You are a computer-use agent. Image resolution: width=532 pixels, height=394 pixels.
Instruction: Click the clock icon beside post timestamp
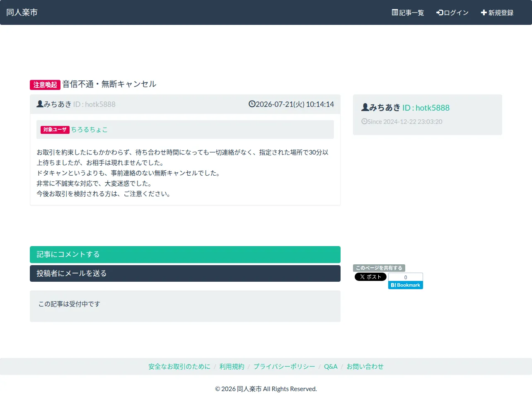(252, 104)
